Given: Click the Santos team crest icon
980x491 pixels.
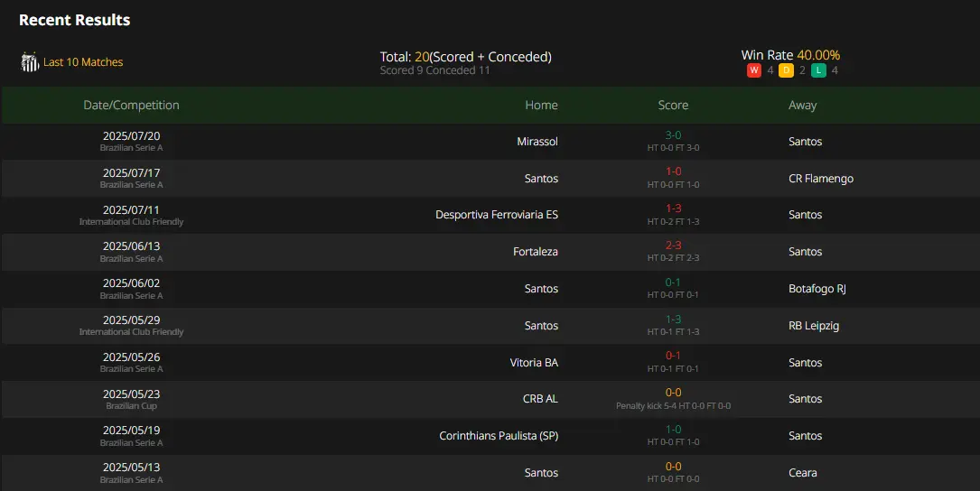Looking at the screenshot, I should [x=30, y=62].
